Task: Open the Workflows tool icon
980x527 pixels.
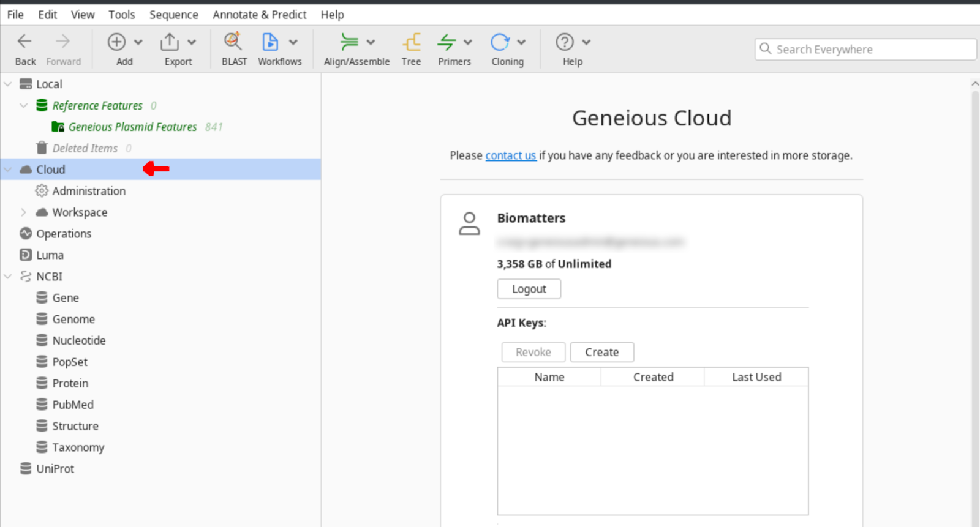Action: [270, 42]
